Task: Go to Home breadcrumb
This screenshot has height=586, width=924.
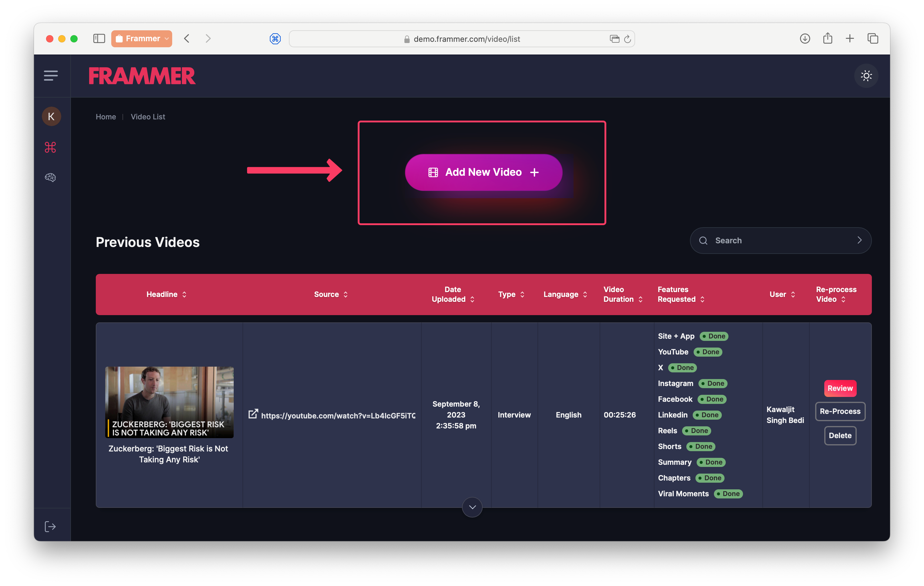Action: (105, 117)
